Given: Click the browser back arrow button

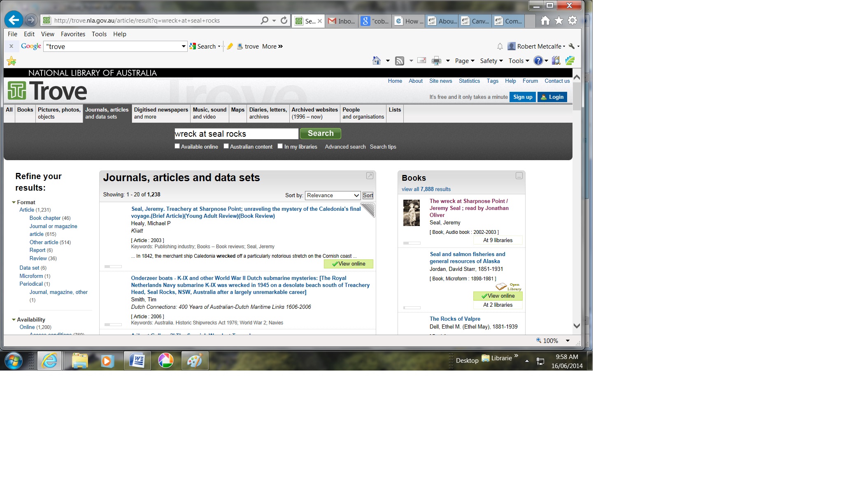Looking at the screenshot, I should tap(14, 20).
